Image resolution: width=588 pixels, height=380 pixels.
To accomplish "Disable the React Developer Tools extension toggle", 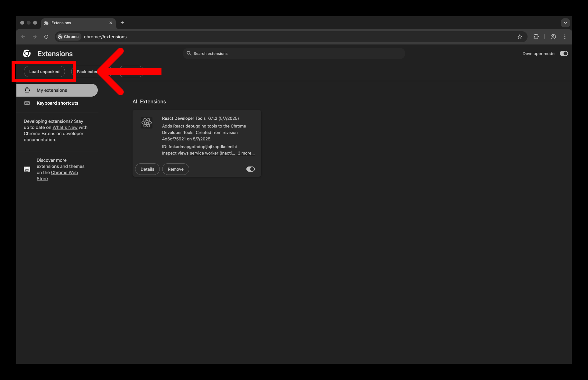I will [x=250, y=169].
